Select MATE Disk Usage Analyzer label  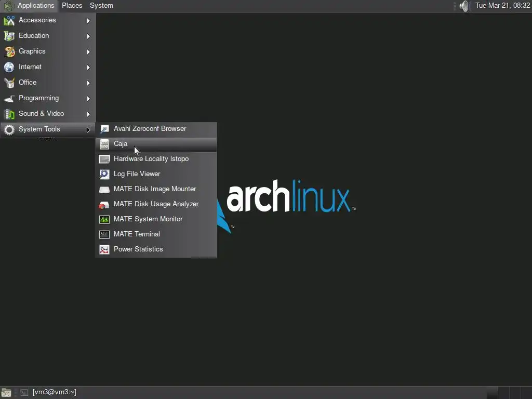156,204
